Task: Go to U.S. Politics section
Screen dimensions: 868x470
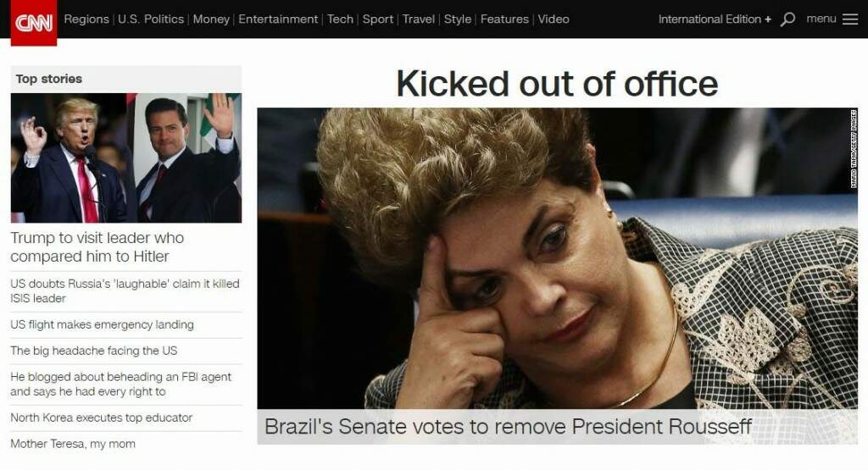Action: click(x=151, y=19)
